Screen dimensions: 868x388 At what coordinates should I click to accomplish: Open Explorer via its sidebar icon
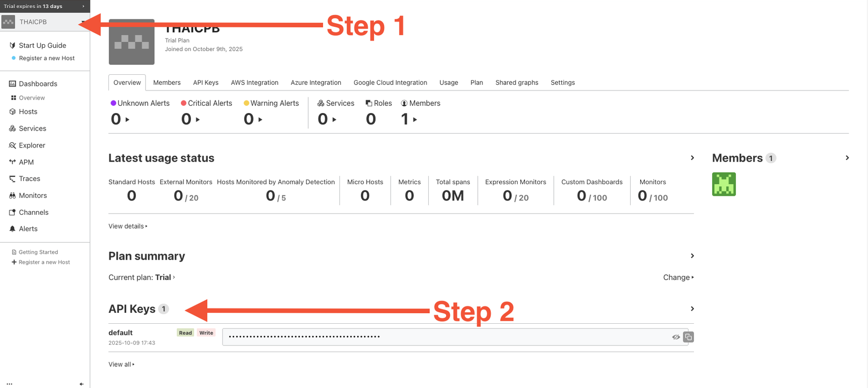coord(13,145)
